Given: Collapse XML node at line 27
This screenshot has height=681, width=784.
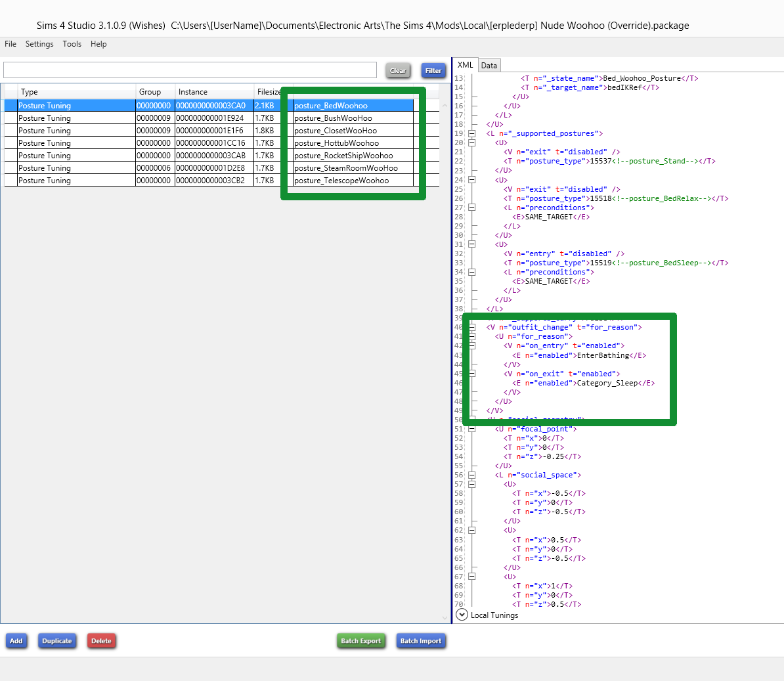Looking at the screenshot, I should (x=471, y=208).
